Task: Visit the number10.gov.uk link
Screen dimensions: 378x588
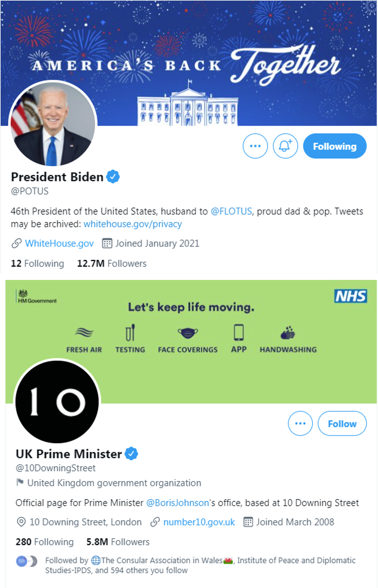Action: click(199, 522)
